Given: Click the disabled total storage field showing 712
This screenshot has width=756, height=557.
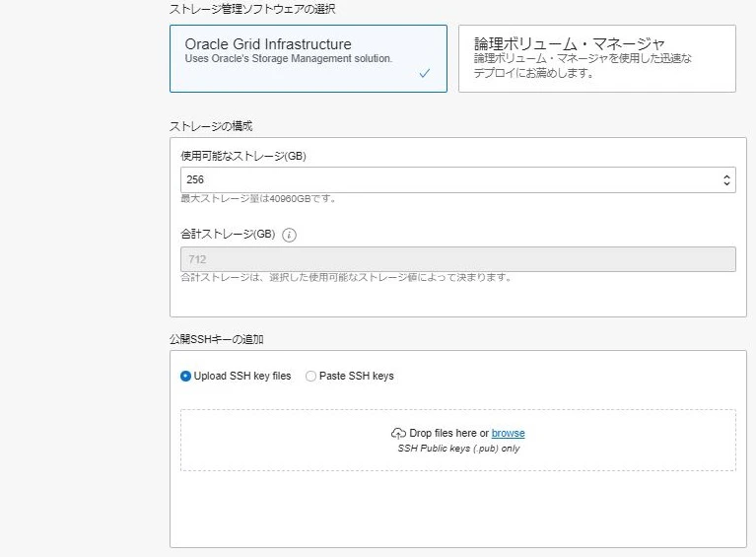Looking at the screenshot, I should [458, 259].
